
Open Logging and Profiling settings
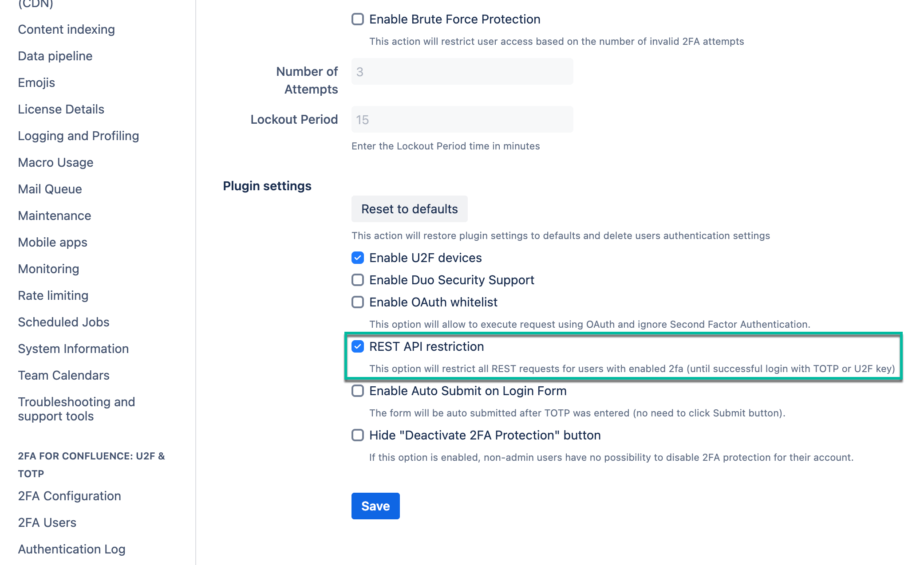click(x=78, y=136)
